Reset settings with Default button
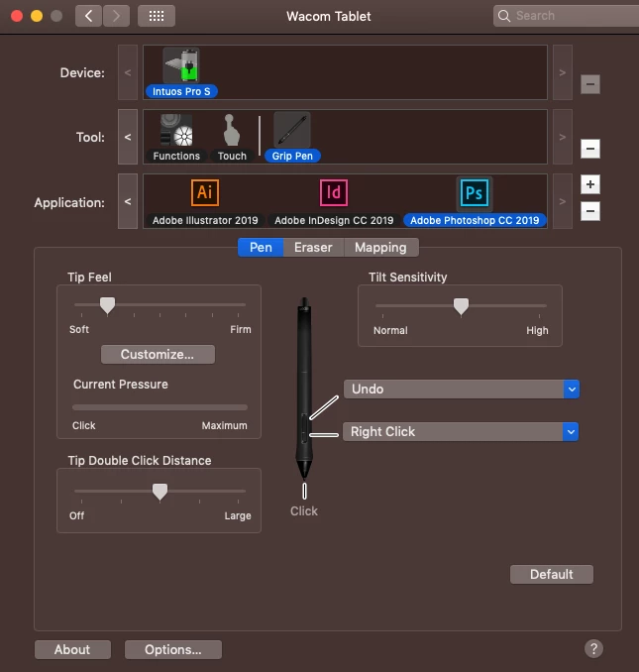Viewport: 639px width, 672px height. (552, 574)
